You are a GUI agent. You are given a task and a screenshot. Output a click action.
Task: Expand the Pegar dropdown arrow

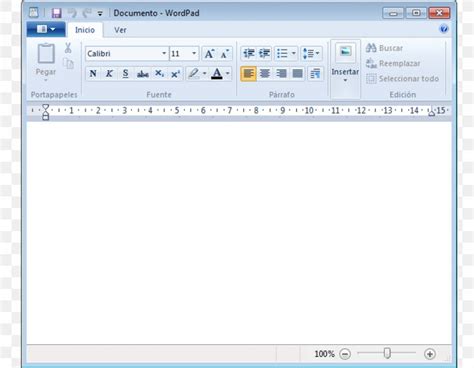click(46, 80)
